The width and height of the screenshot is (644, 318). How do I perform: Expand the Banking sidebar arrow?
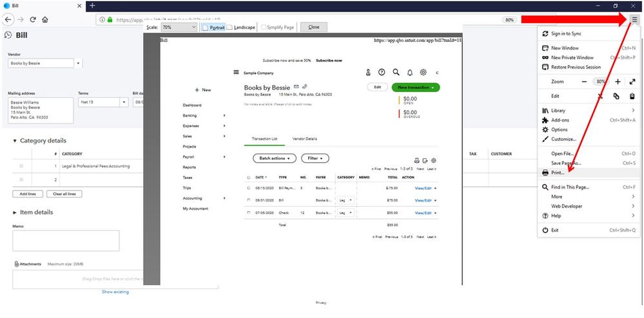[224, 116]
